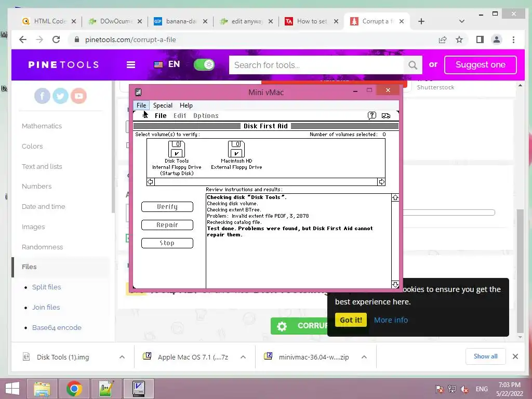
Task: Open the Mini vMac Help menu
Action: [x=186, y=105]
